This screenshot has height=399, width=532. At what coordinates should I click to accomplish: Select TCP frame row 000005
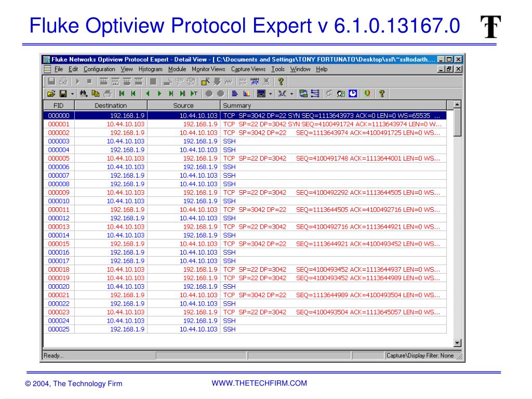coord(245,158)
